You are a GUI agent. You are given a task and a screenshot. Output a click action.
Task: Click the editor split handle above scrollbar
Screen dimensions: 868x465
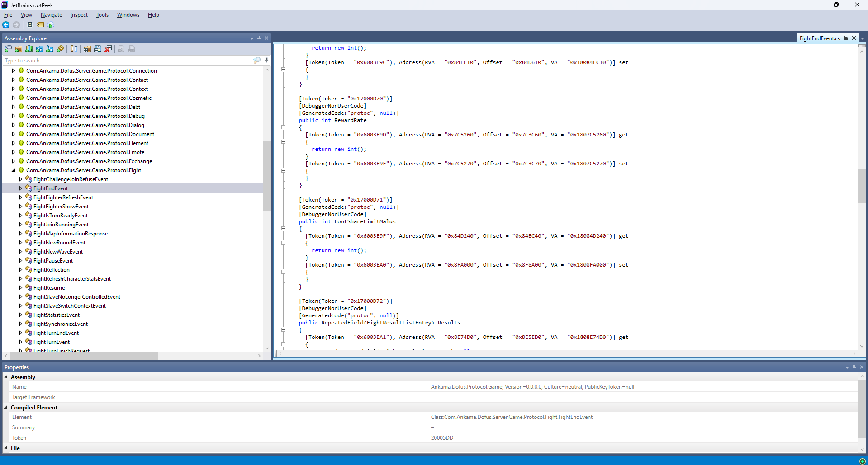click(x=862, y=46)
